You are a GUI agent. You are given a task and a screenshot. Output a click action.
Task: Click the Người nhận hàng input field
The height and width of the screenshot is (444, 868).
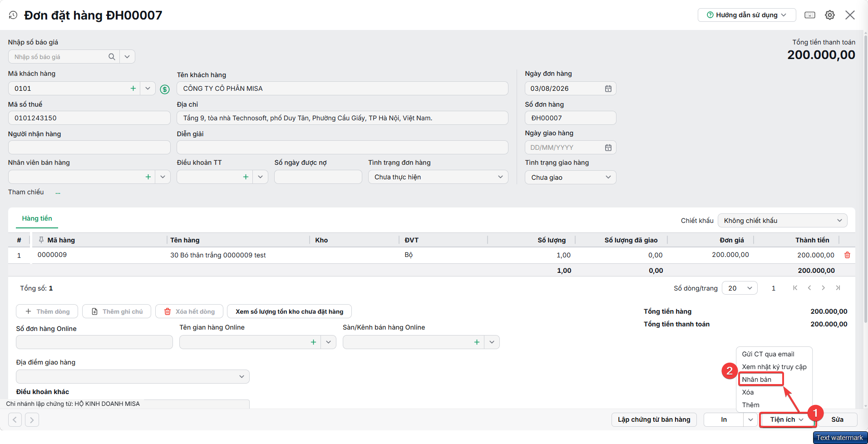(x=89, y=148)
